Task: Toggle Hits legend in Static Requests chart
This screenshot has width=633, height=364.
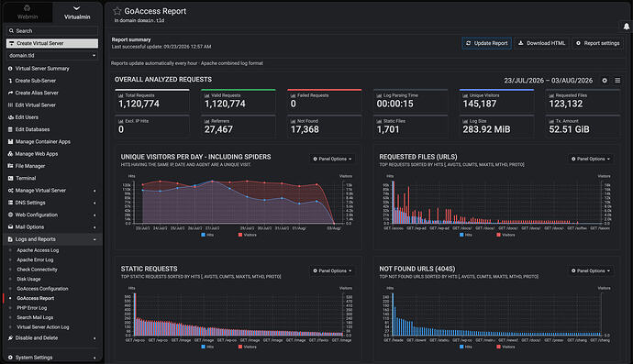Action: [x=207, y=347]
